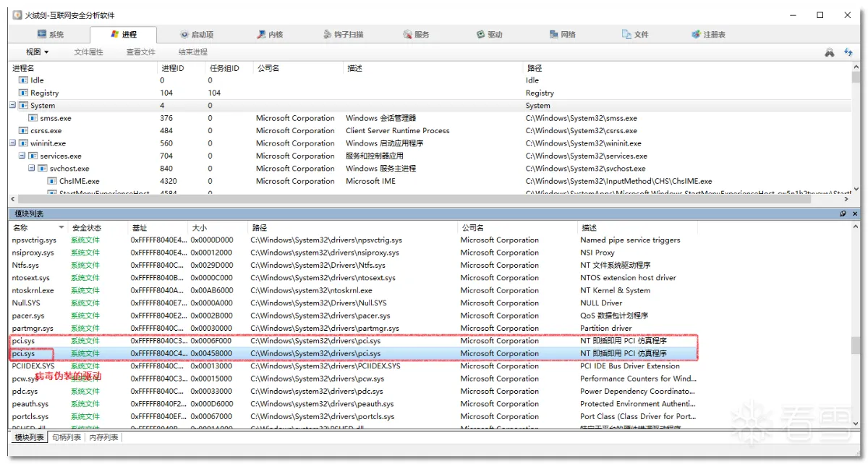
Task: Open the 网络 tab
Action: click(562, 35)
